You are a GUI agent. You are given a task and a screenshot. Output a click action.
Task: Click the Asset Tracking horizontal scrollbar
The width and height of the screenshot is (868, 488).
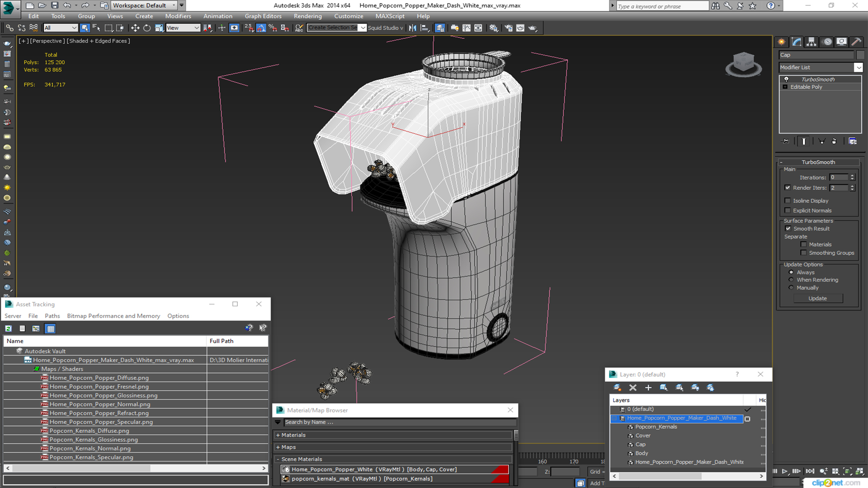coord(136,468)
